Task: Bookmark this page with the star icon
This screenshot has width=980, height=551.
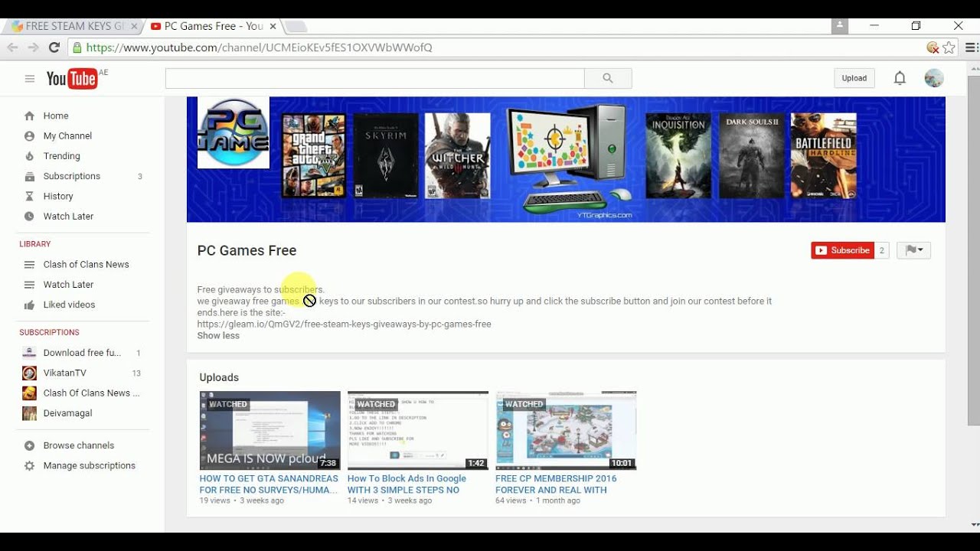Action: coord(949,47)
